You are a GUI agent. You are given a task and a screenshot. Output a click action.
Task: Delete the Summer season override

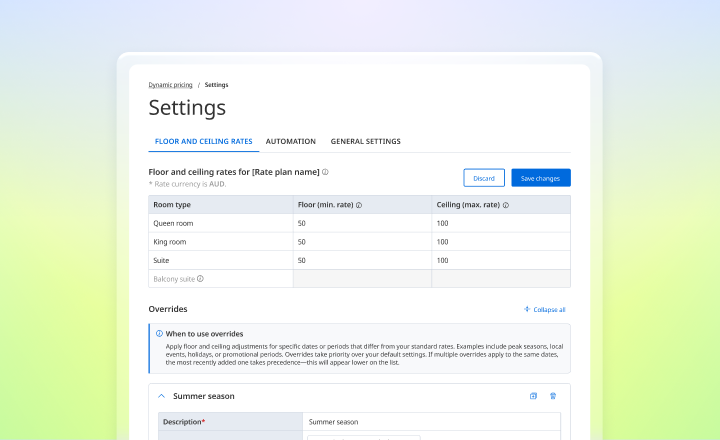(553, 396)
